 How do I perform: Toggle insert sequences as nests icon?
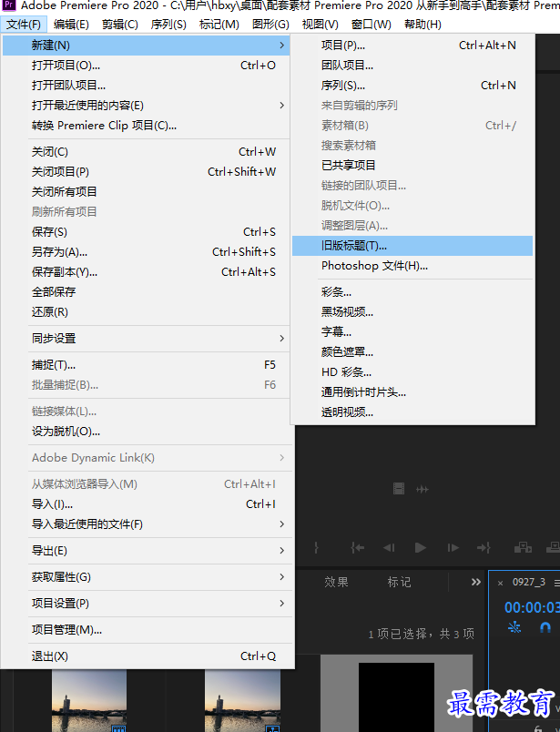pyautogui.click(x=514, y=627)
